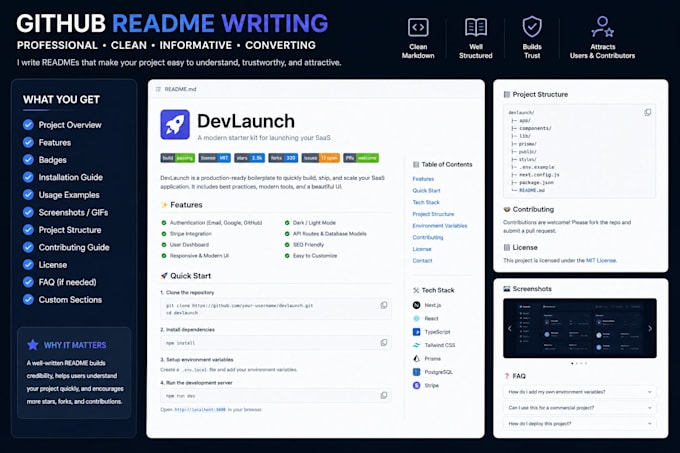Click the React tech stack icon
This screenshot has height=453, width=680.
click(416, 318)
